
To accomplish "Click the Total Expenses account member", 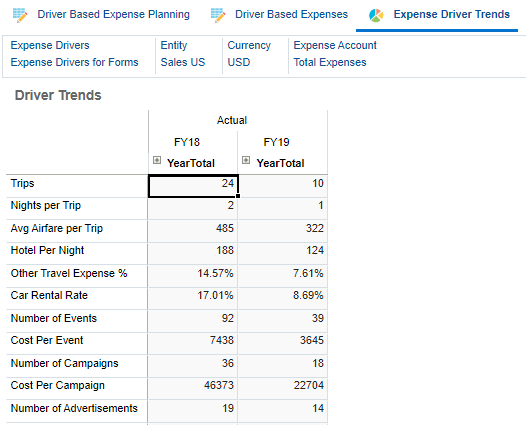I will tap(330, 62).
